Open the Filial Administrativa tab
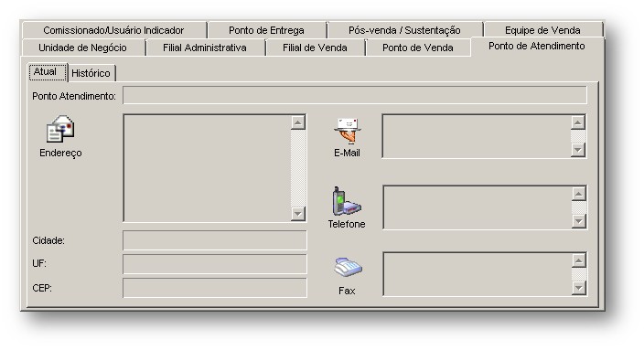The width and height of the screenshot is (644, 350). point(205,48)
